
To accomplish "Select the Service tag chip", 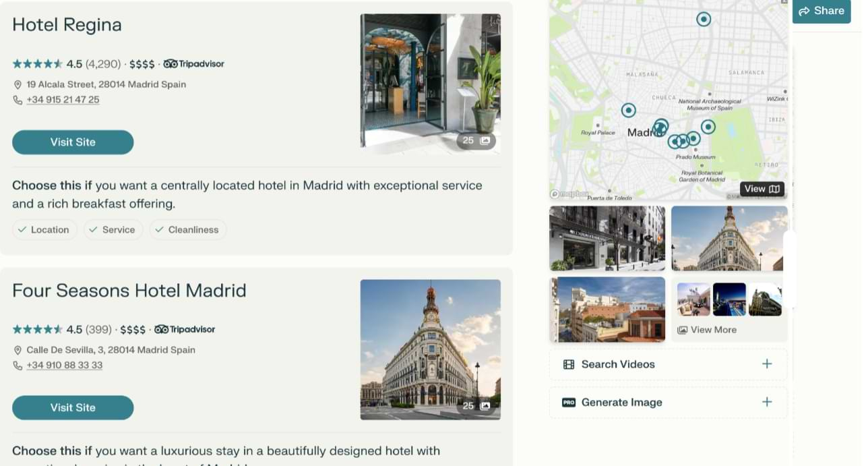I will click(x=113, y=230).
